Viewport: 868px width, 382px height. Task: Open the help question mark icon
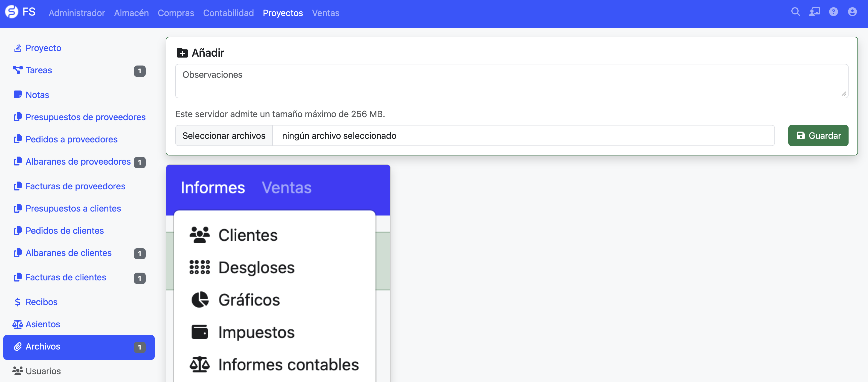point(833,12)
